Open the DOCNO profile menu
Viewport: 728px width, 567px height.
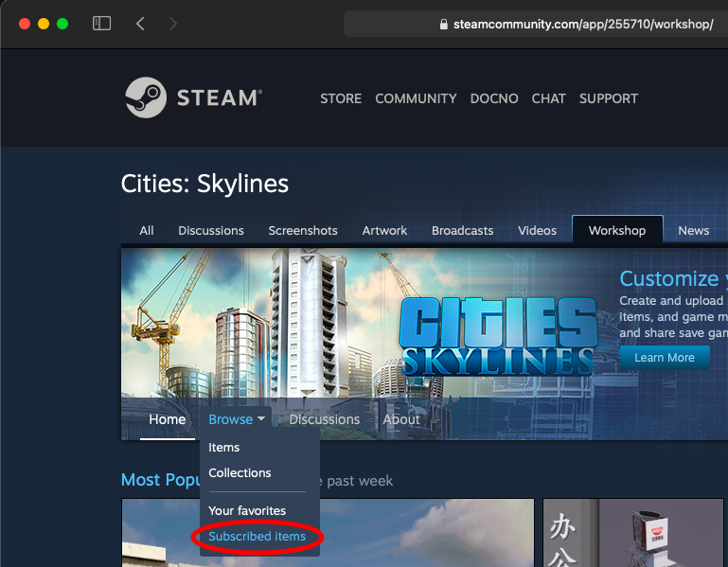click(494, 98)
